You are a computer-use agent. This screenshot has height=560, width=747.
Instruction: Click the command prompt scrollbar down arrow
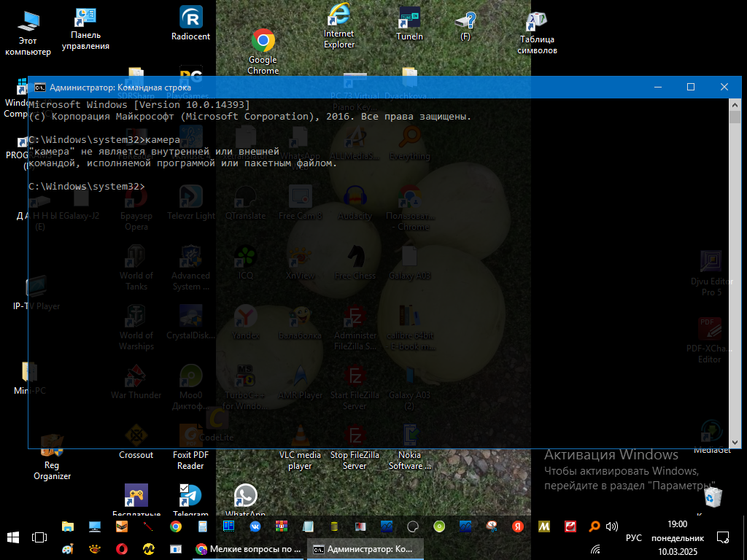(735, 442)
